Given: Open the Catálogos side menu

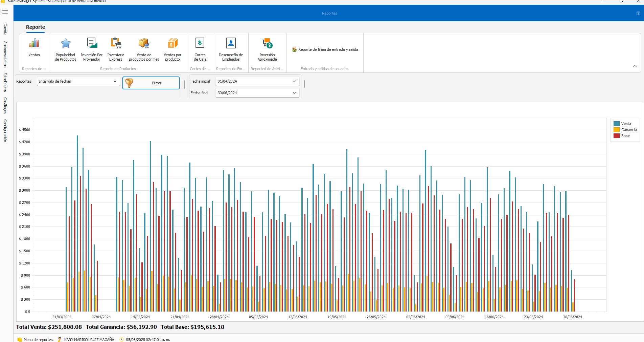Looking at the screenshot, I should point(5,106).
